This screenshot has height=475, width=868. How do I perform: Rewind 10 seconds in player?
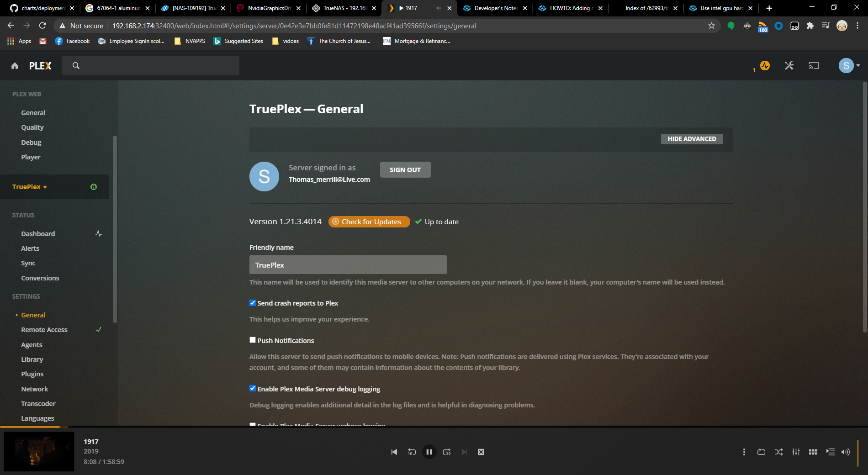(x=412, y=452)
